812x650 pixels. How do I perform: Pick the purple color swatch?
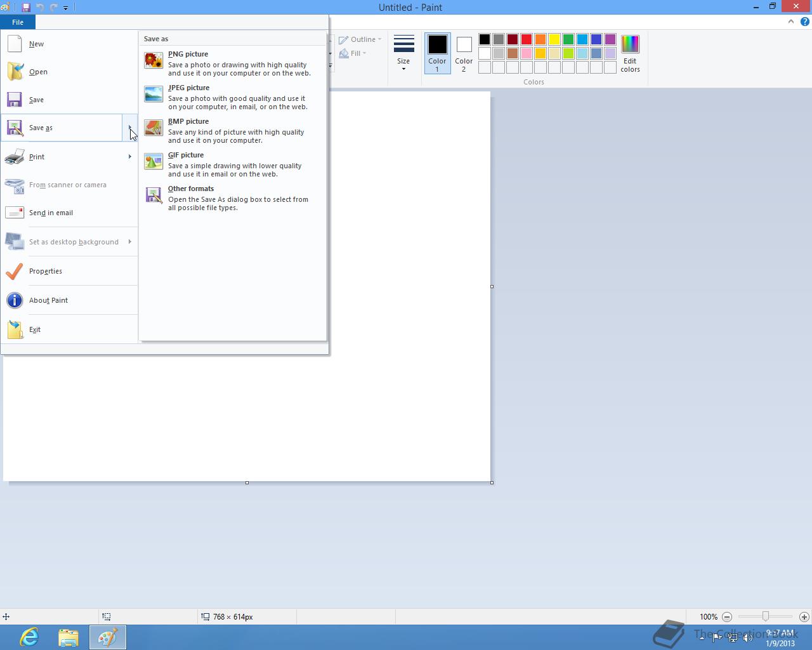pyautogui.click(x=610, y=39)
